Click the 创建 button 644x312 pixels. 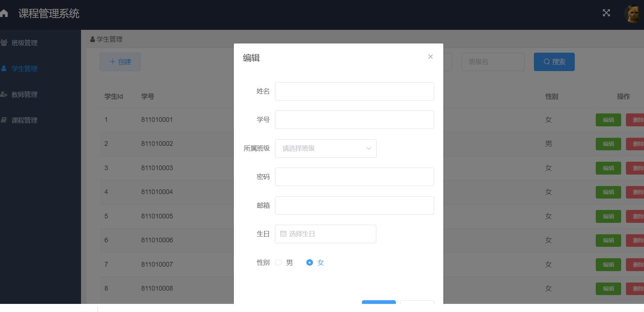pos(120,62)
